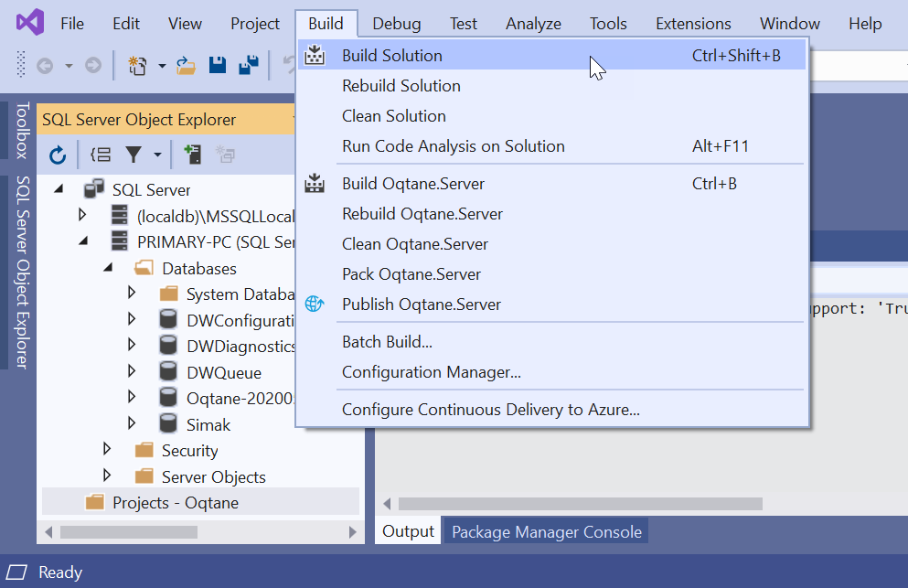Open the Extensions menu
The height and width of the screenshot is (588, 908).
pyautogui.click(x=693, y=24)
